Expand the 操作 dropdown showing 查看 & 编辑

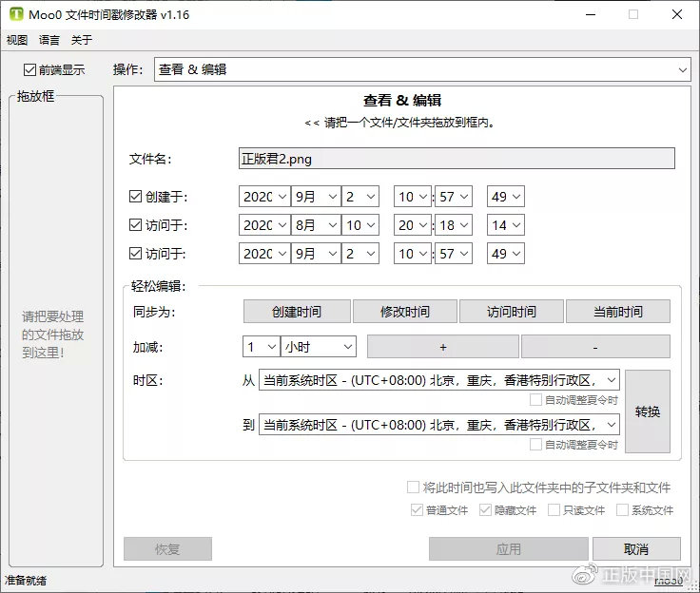coord(422,69)
